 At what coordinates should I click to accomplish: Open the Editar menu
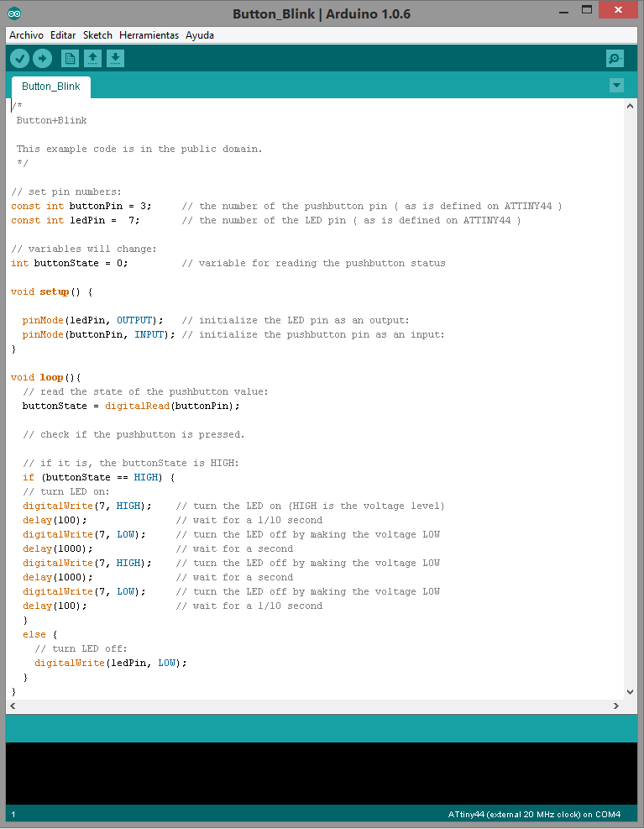63,35
